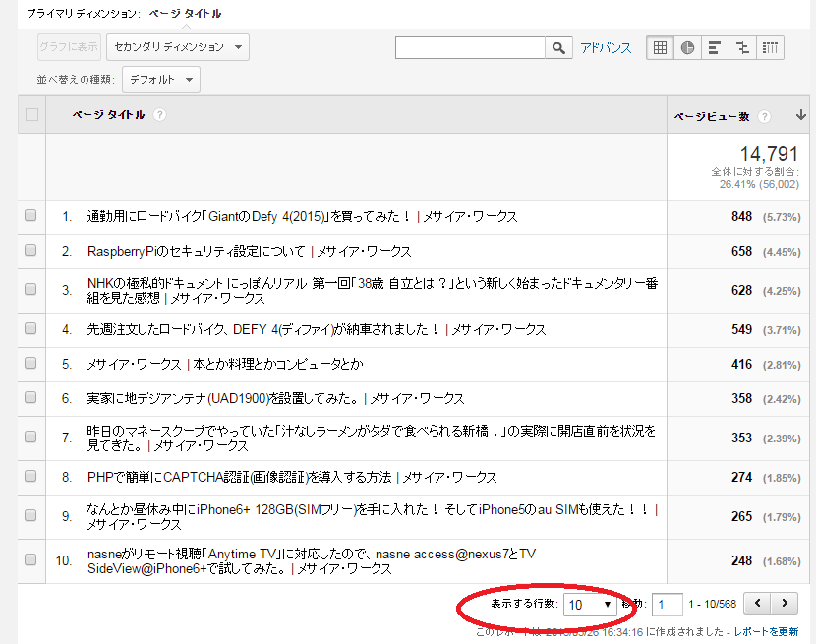Viewport: 816px width, 644px height.
Task: Click the アドバンス advanced filter link
Action: (x=606, y=47)
